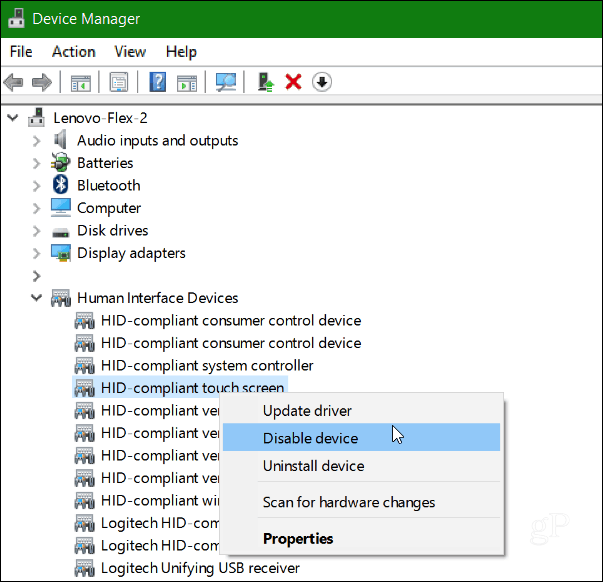The height and width of the screenshot is (582, 603).
Task: Open the Properties sheet toolbar icon
Action: [x=119, y=82]
